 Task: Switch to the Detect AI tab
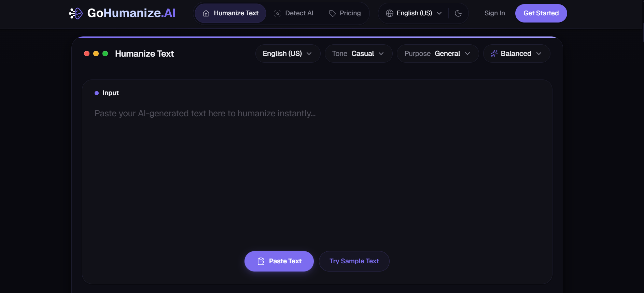(x=294, y=13)
